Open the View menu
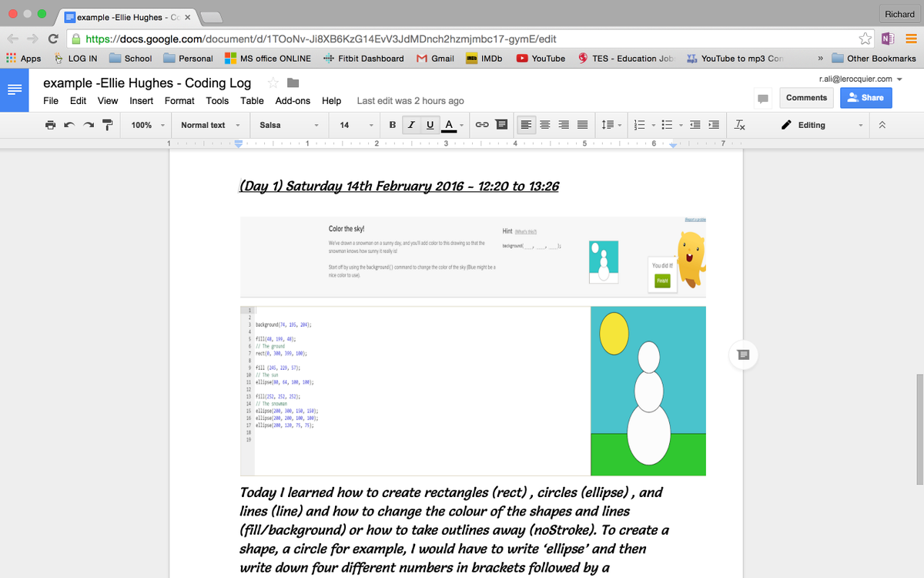The width and height of the screenshot is (924, 578). 108,101
